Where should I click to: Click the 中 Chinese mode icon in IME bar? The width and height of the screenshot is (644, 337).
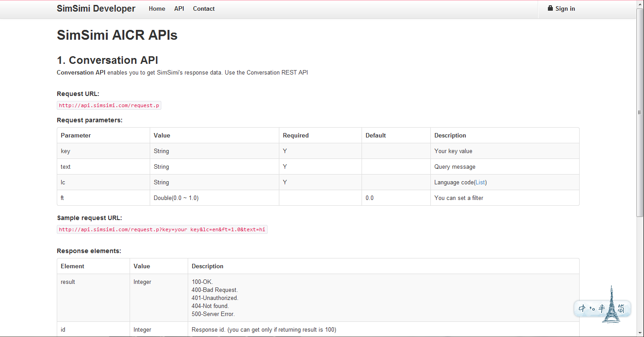(x=583, y=308)
